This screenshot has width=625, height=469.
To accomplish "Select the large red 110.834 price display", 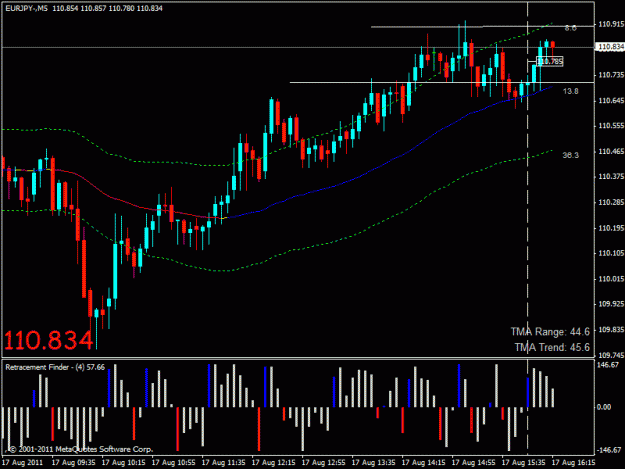I will (x=49, y=341).
